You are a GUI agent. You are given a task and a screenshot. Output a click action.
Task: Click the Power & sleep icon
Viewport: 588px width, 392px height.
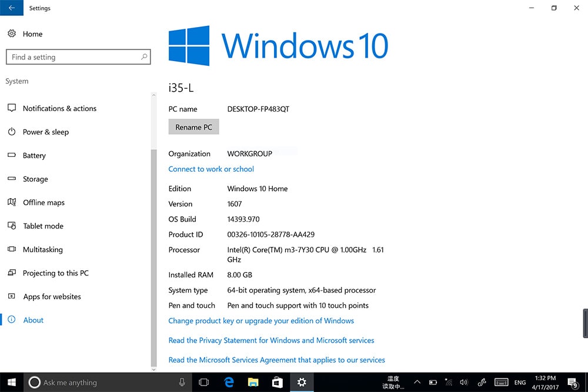pyautogui.click(x=12, y=132)
